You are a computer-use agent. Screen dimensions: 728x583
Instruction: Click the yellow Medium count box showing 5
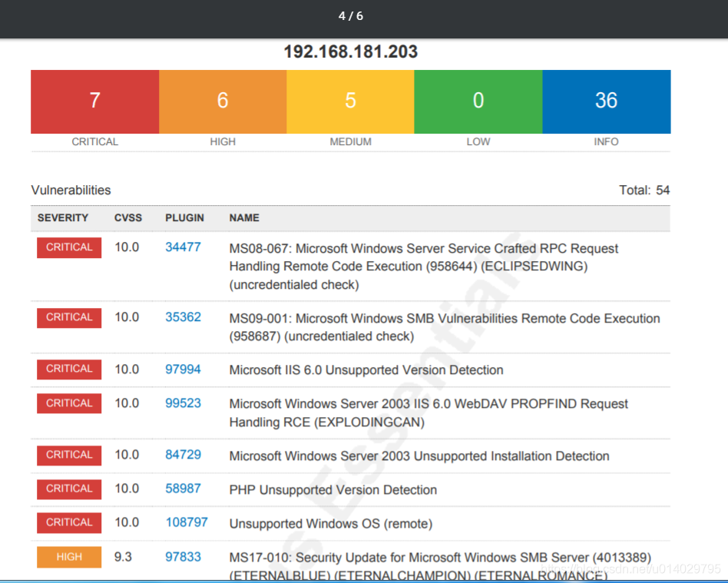[350, 101]
